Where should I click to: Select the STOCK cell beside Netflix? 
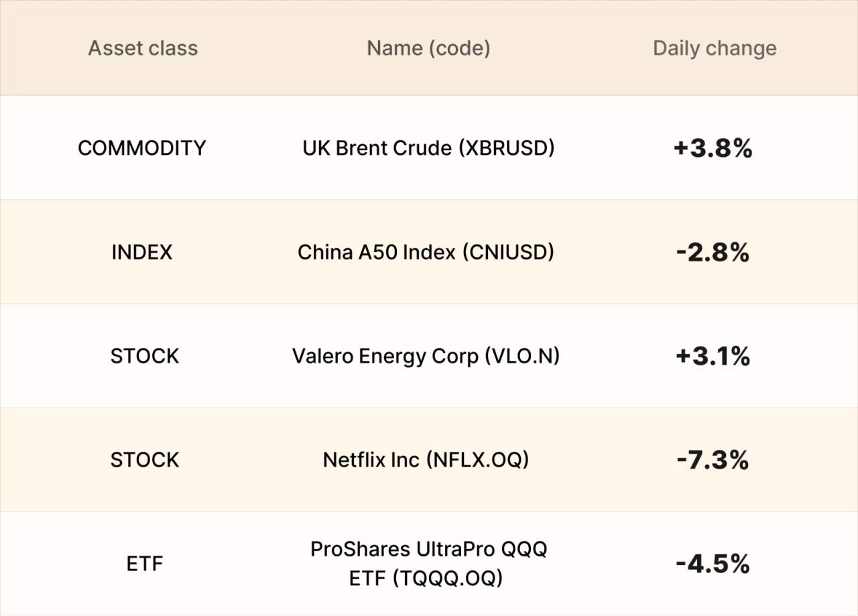click(145, 460)
